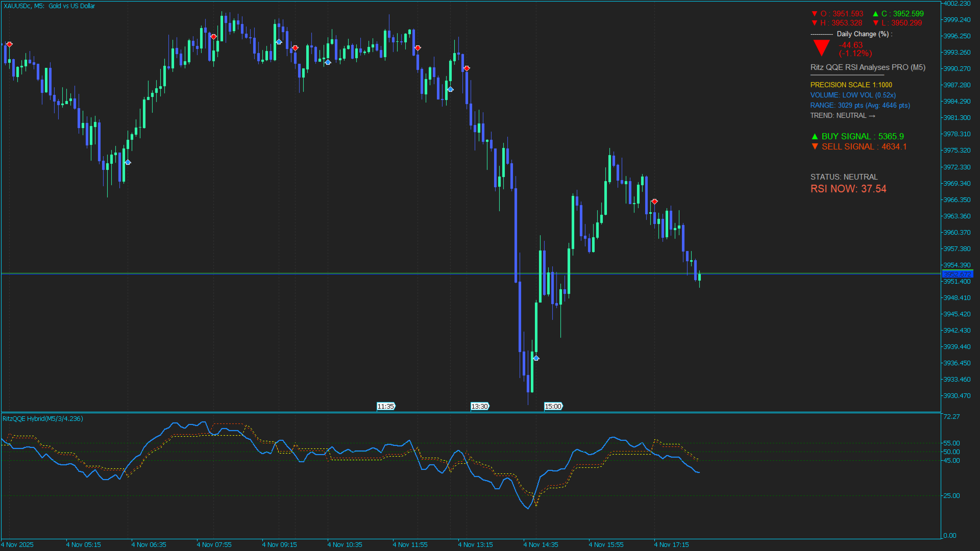980x551 pixels.
Task: Click the Ritz QQE RSI Analyses PRO heading
Action: click(868, 67)
